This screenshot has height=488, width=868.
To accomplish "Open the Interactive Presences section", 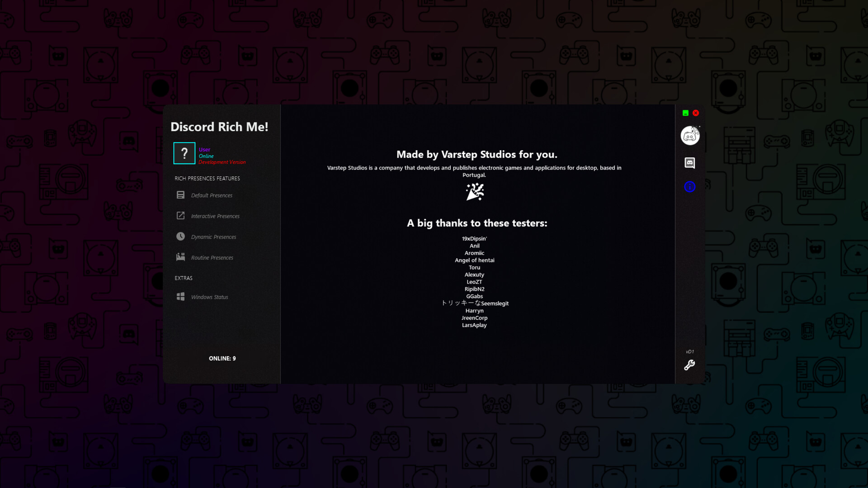I will 216,216.
